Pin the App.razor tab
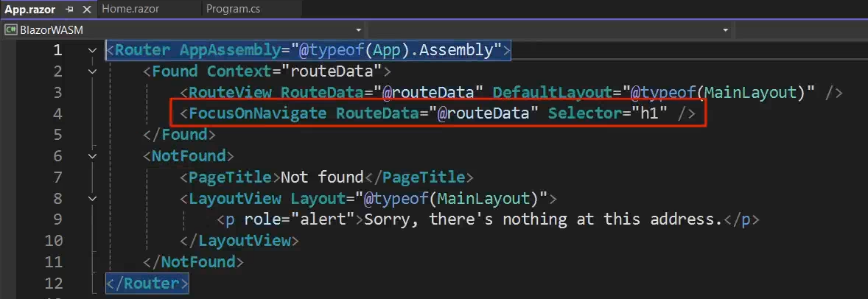868x299 pixels. click(x=69, y=10)
